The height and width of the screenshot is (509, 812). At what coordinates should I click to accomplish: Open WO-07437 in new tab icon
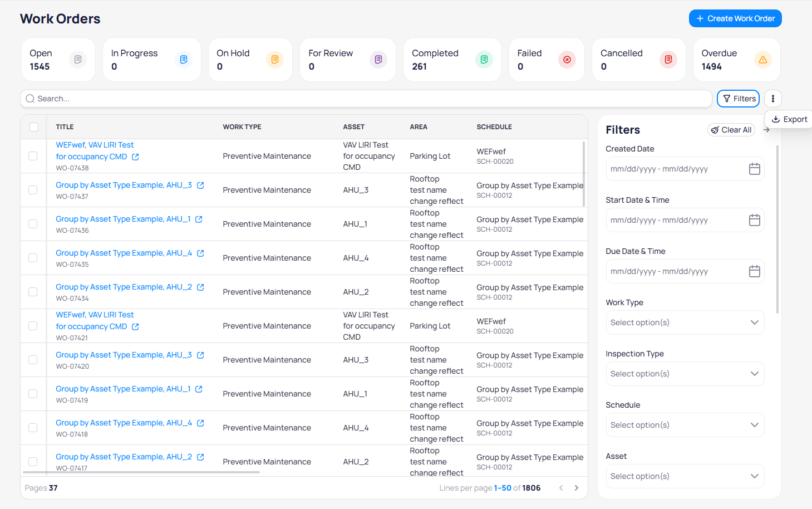[200, 185]
